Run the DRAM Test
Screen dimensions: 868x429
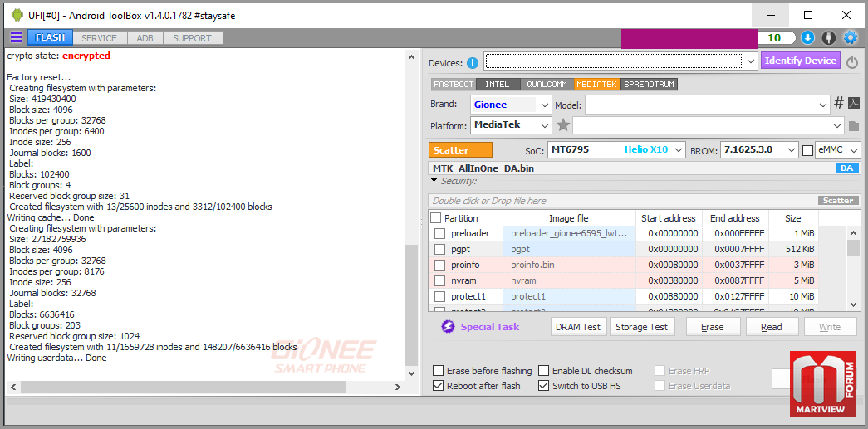579,327
